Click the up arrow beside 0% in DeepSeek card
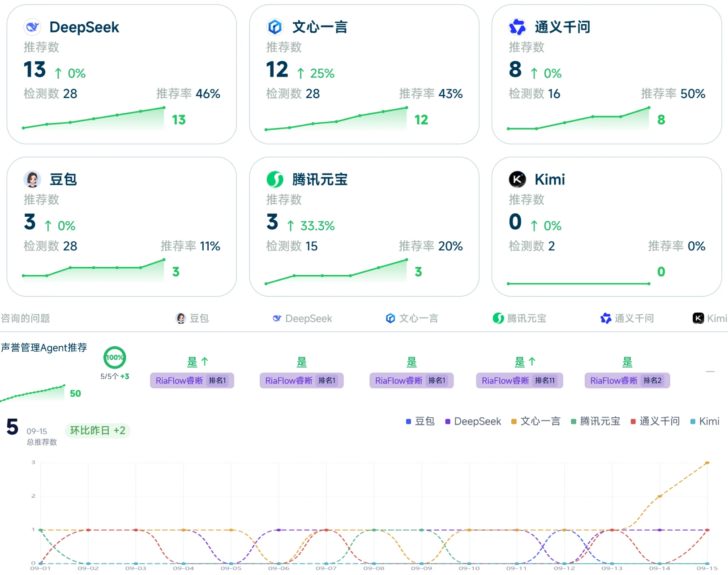This screenshot has width=728, height=575. [58, 73]
